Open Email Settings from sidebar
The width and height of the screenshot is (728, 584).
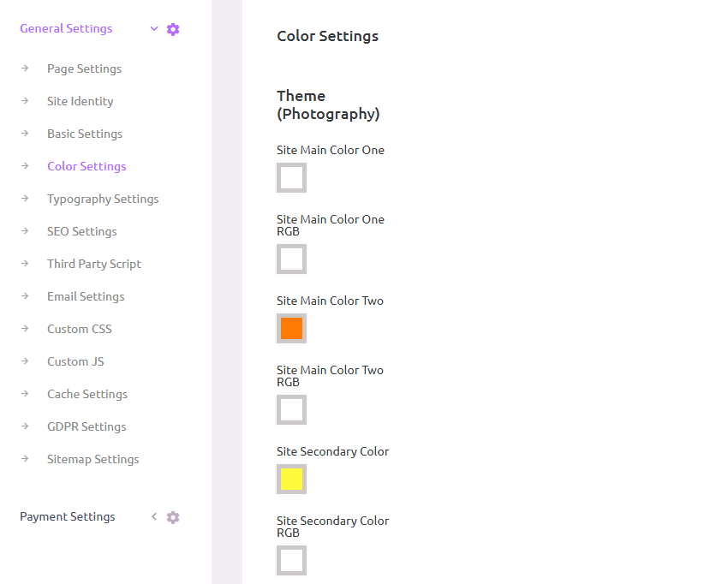pyautogui.click(x=86, y=296)
